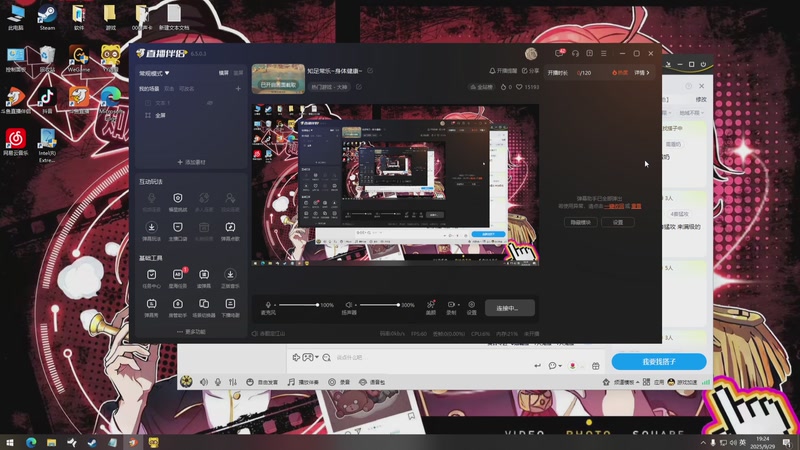800x450 pixels.
Task: Click the user avatar in title bar
Action: (x=531, y=54)
